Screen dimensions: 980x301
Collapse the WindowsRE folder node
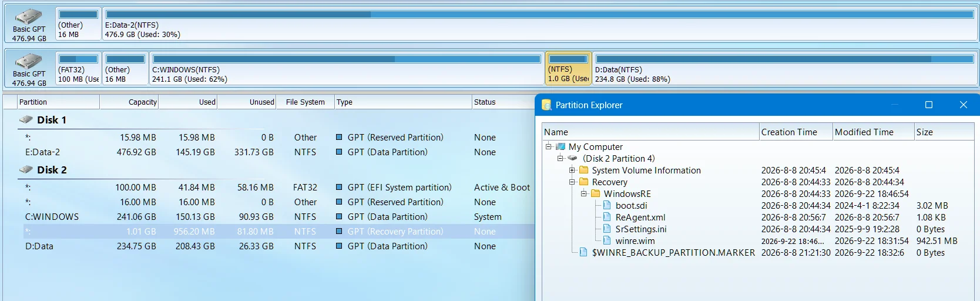(x=583, y=193)
